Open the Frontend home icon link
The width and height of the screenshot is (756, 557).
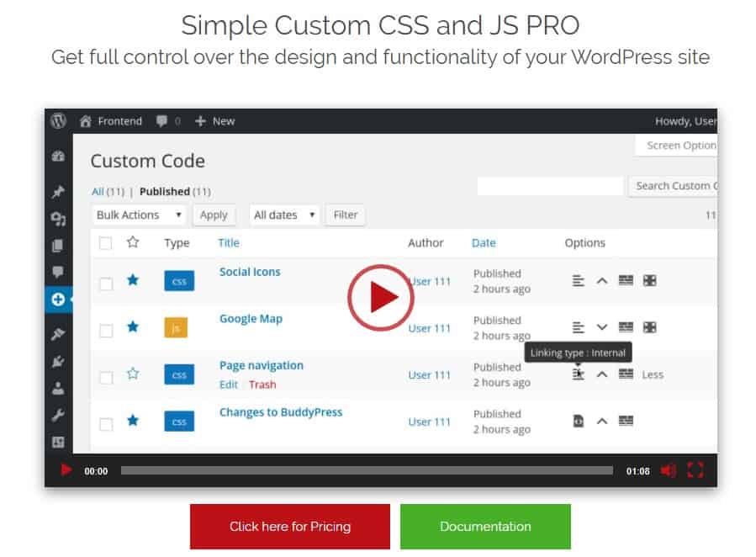point(85,121)
